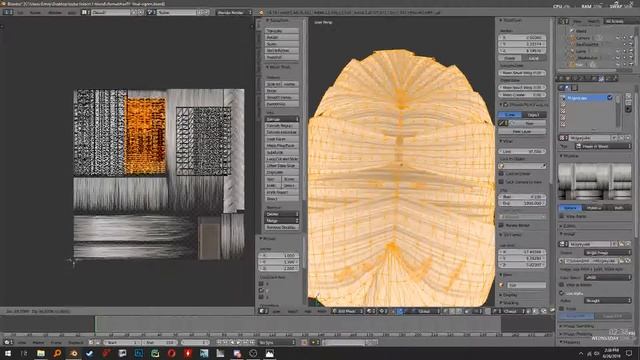Screen dimensions: 640x360
Task: Enable Lock to Cursor checkbox
Action: [x=501, y=174]
